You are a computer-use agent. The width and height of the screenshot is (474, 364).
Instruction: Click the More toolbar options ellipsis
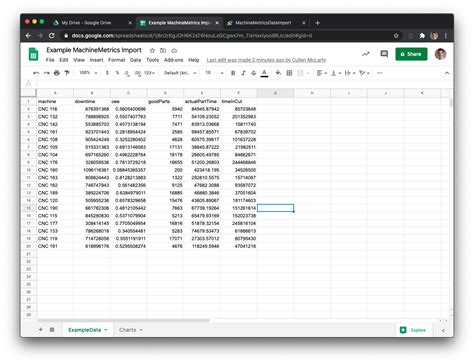(380, 73)
